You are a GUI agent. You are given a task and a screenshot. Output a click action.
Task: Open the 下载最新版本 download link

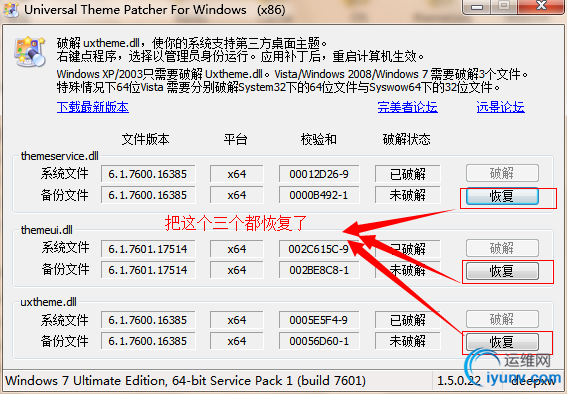pos(93,107)
